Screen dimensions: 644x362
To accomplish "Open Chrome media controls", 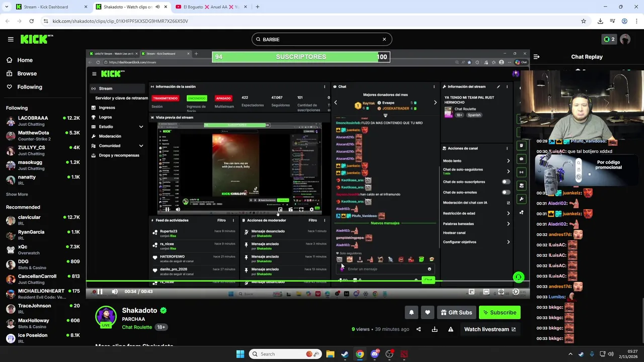I will tap(612, 21).
